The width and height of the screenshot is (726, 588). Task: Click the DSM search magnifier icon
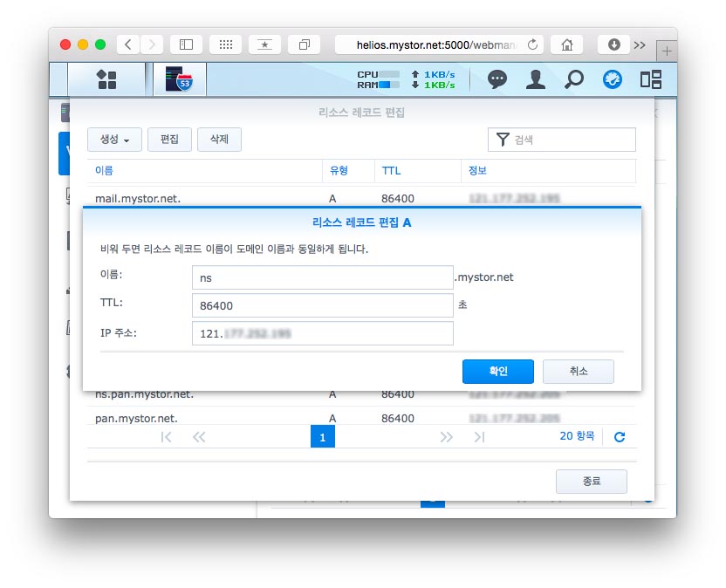pos(573,79)
